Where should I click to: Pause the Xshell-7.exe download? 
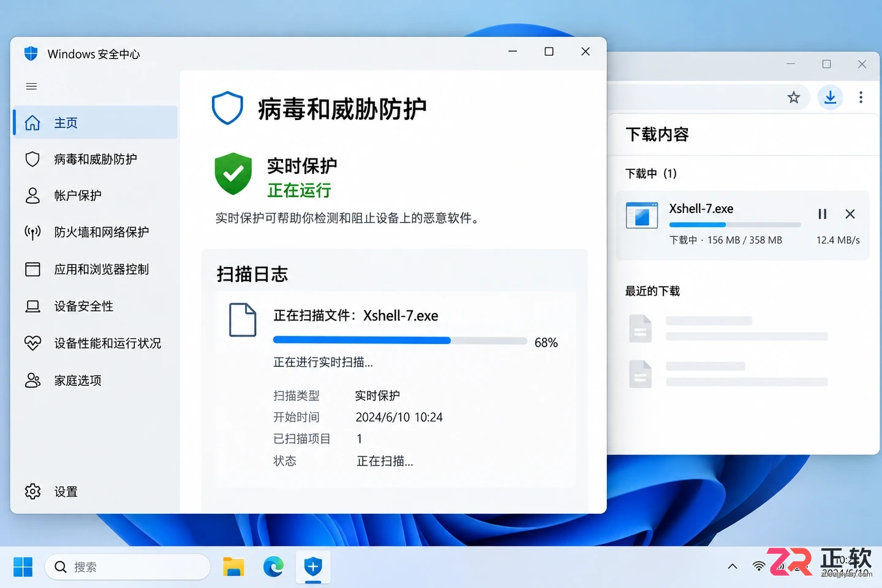[x=823, y=214]
